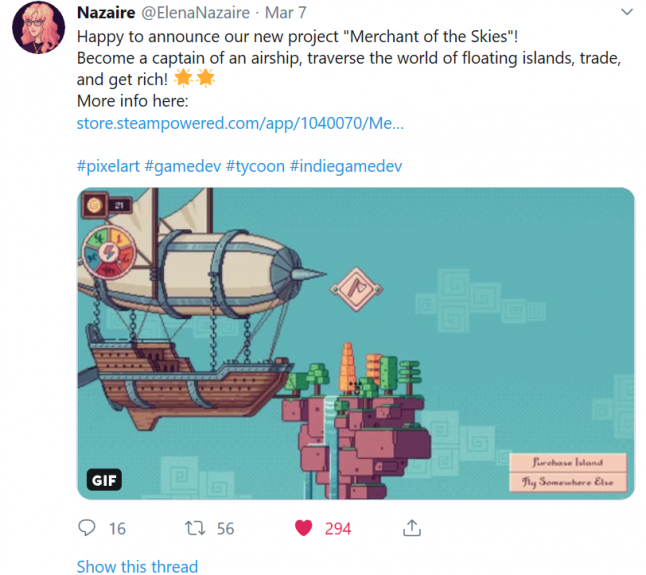The width and height of the screenshot is (646, 575).
Task: Click Show this thread link
Action: (137, 566)
